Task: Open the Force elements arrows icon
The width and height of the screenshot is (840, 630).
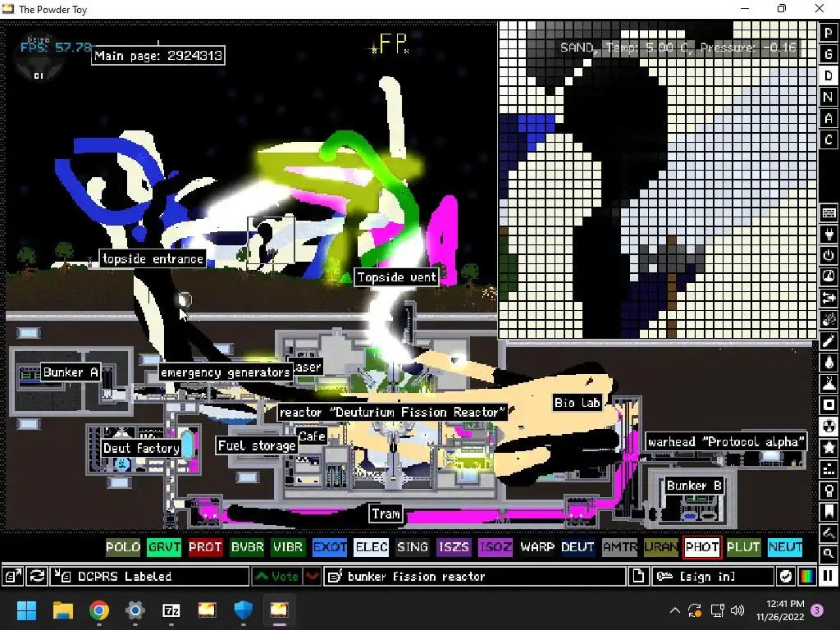Action: tap(829, 298)
